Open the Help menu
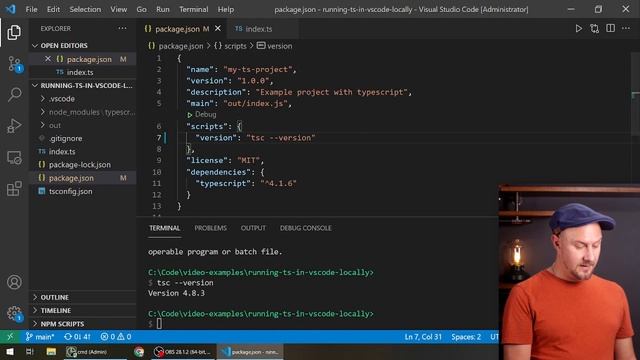This screenshot has height=360, width=640. [226, 9]
